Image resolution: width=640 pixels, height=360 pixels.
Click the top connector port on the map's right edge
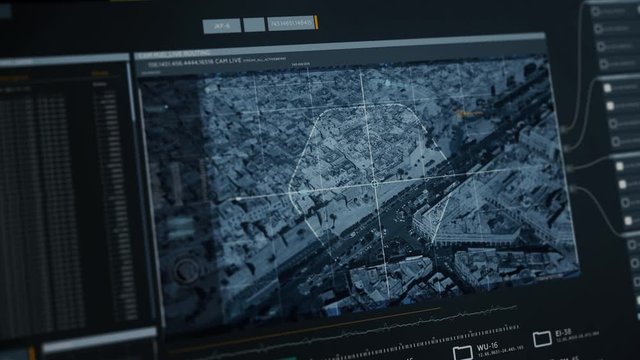coord(564,130)
